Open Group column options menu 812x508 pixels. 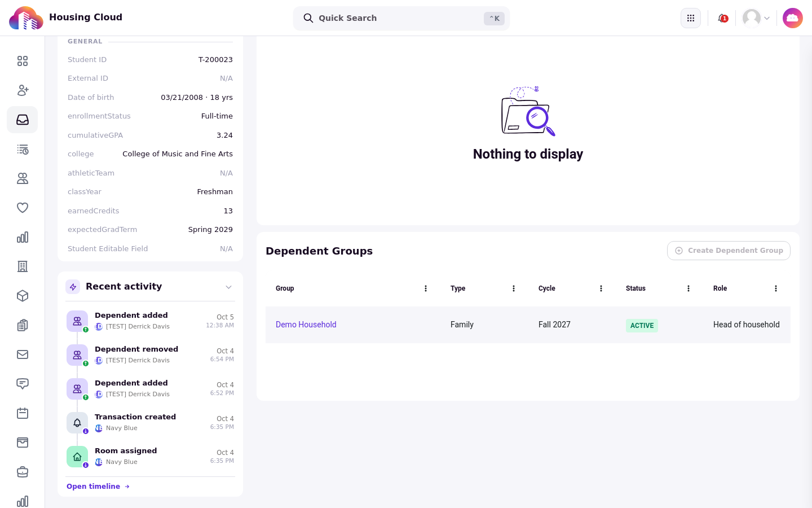(426, 288)
